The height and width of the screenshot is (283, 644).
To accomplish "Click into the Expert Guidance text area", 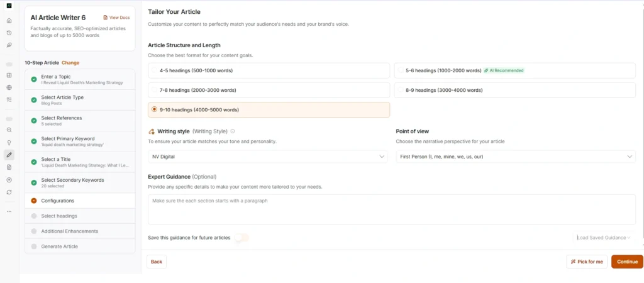I will [392, 209].
